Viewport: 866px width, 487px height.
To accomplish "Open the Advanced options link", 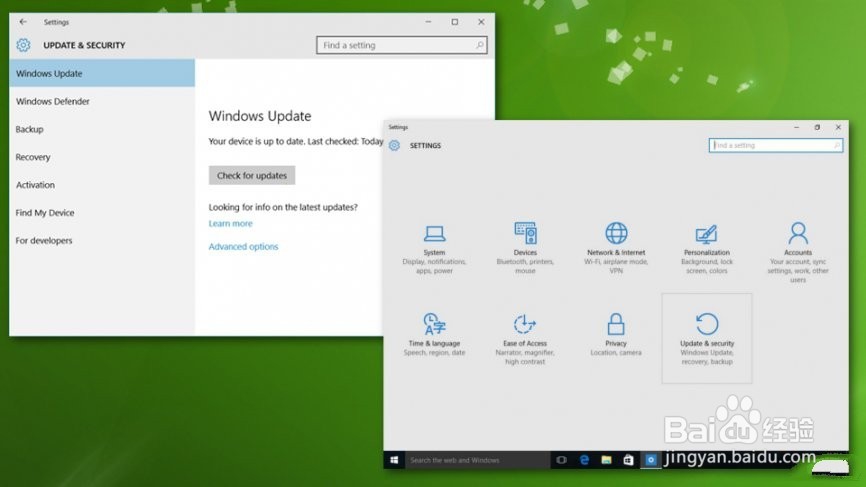I will 243,246.
